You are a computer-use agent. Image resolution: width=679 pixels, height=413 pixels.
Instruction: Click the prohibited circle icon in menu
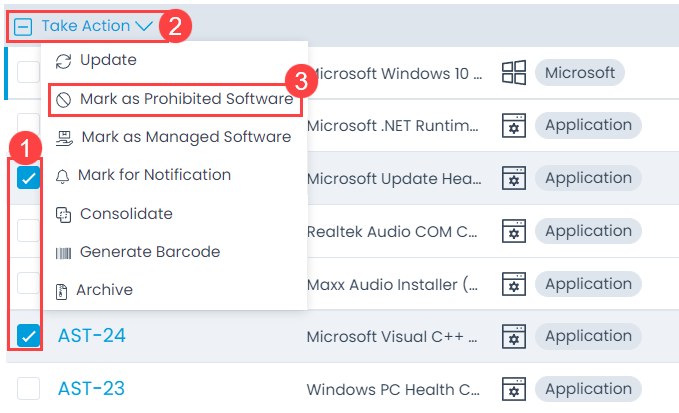coord(63,100)
